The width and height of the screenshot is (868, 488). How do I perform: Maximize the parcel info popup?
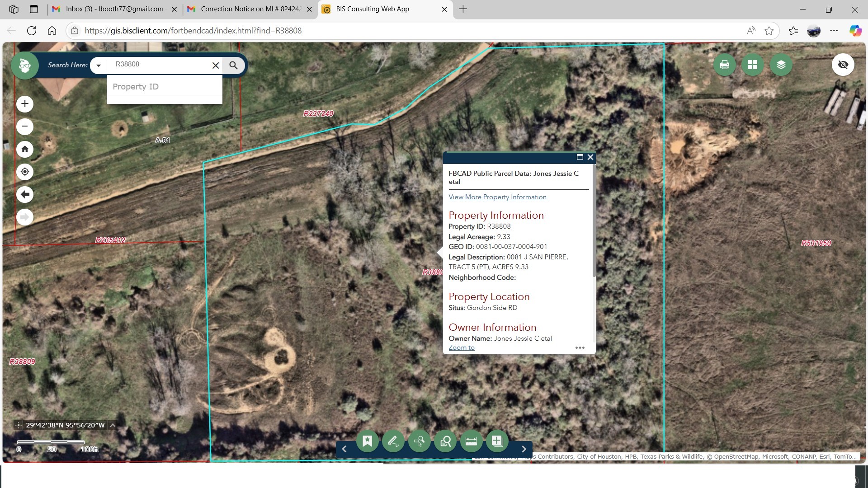[580, 157]
